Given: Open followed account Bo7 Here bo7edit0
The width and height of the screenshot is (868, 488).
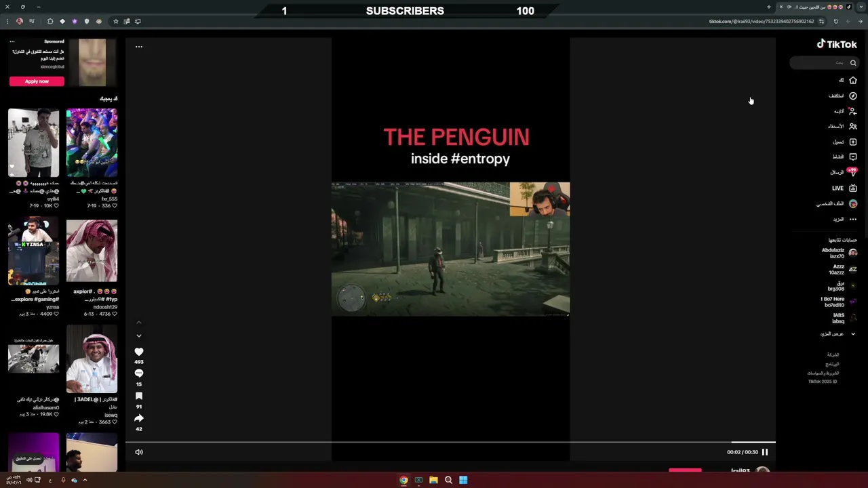Looking at the screenshot, I should click(x=840, y=302).
